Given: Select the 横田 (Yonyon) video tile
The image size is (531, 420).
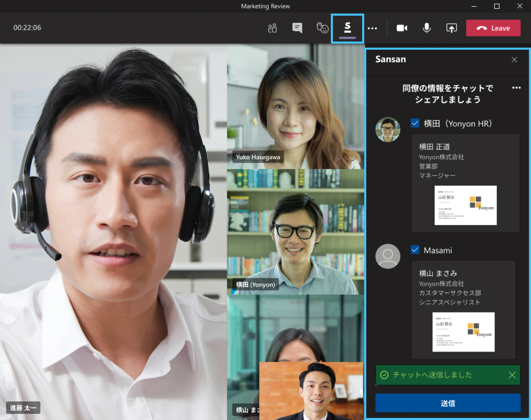Looking at the screenshot, I should (295, 232).
